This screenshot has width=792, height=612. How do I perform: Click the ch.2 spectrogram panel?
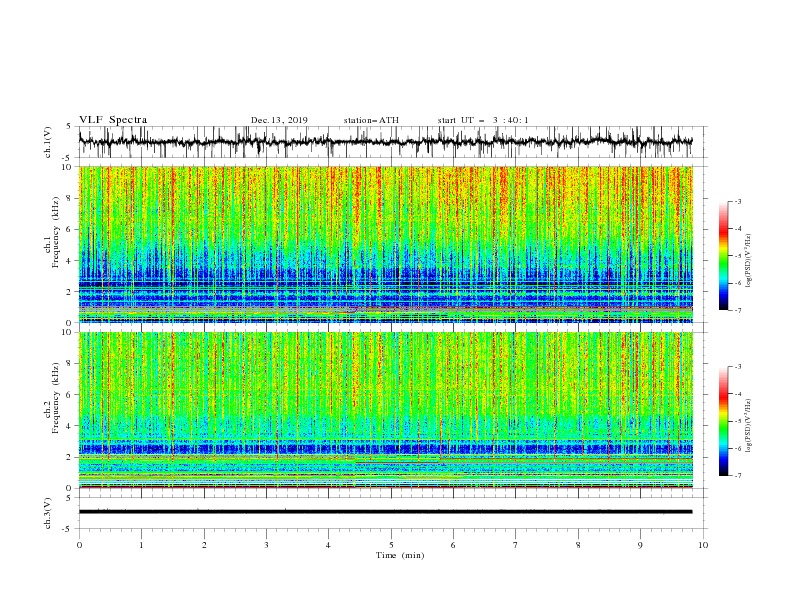pos(386,410)
